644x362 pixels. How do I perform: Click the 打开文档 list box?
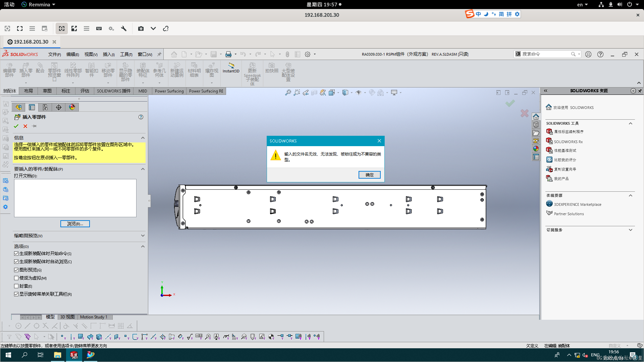[x=75, y=198]
